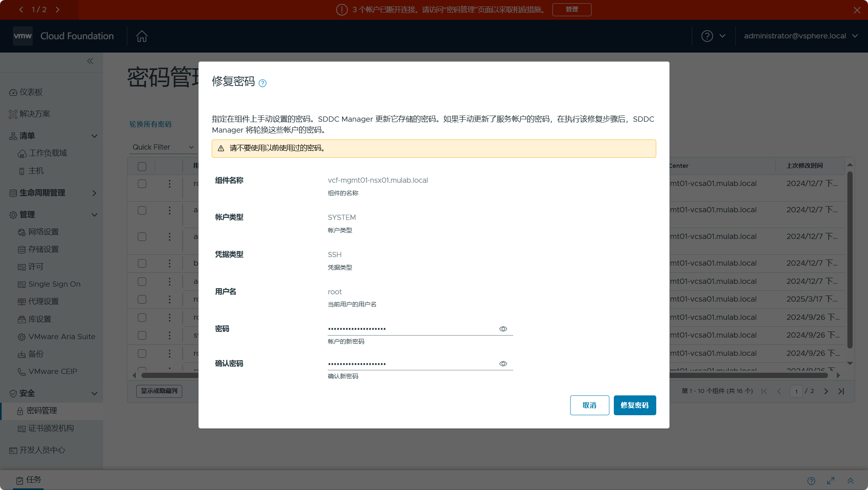Click the 修复密码 confirm button
The width and height of the screenshot is (868, 490).
click(x=634, y=405)
